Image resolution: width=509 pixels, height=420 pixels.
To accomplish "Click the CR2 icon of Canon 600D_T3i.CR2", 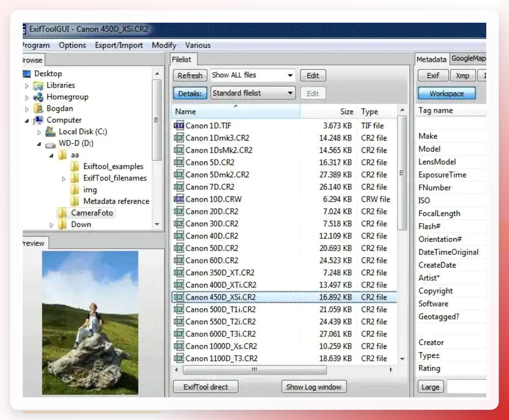I will coord(179,334).
